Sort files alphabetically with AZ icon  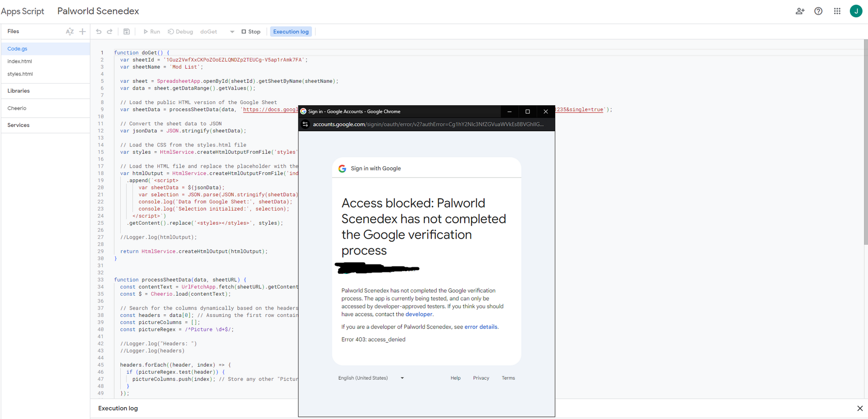coord(70,32)
